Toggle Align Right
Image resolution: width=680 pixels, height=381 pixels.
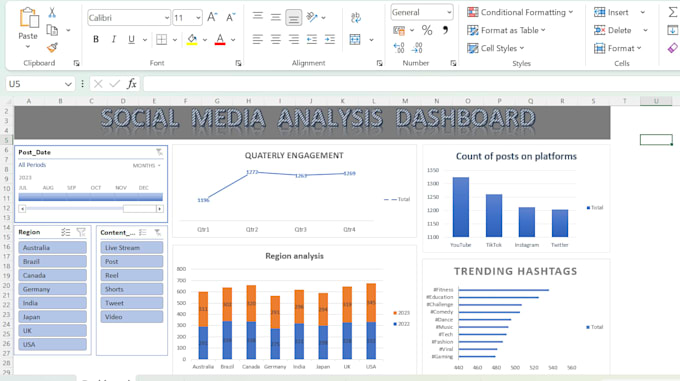coord(294,39)
